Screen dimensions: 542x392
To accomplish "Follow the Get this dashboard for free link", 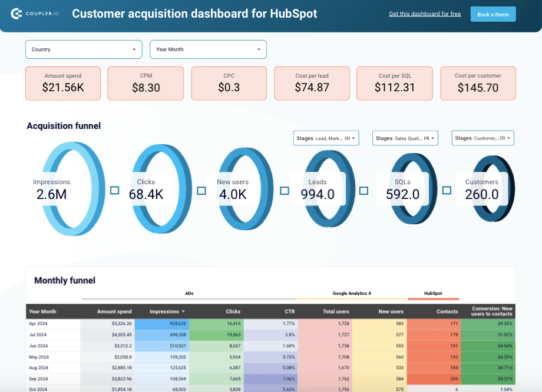I will click(425, 14).
